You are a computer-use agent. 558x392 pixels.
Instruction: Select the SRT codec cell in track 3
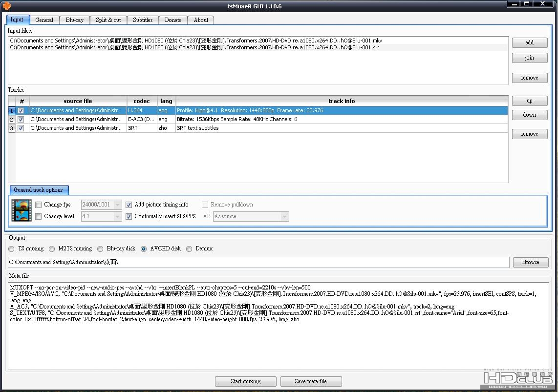click(x=142, y=128)
